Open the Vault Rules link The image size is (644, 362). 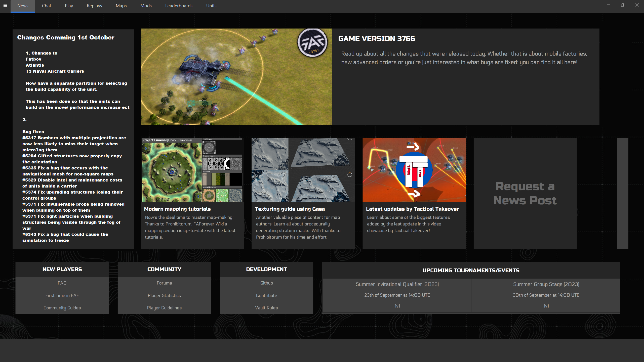coord(266,308)
